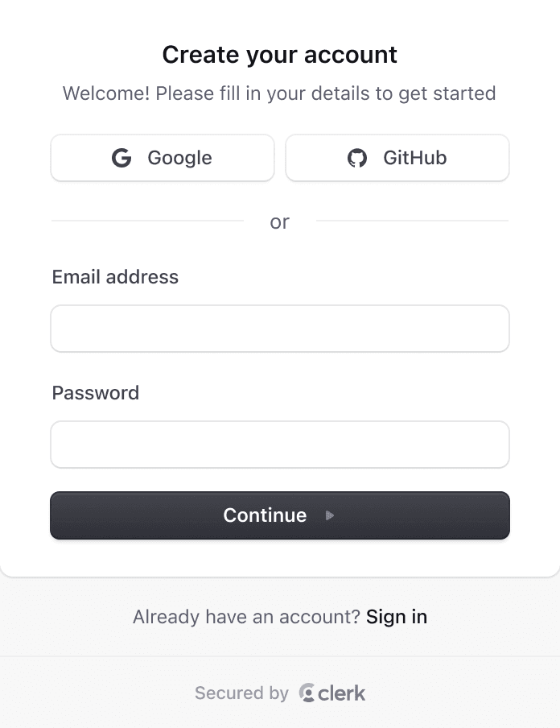
Task: Click the Create your account heading
Action: 279,55
